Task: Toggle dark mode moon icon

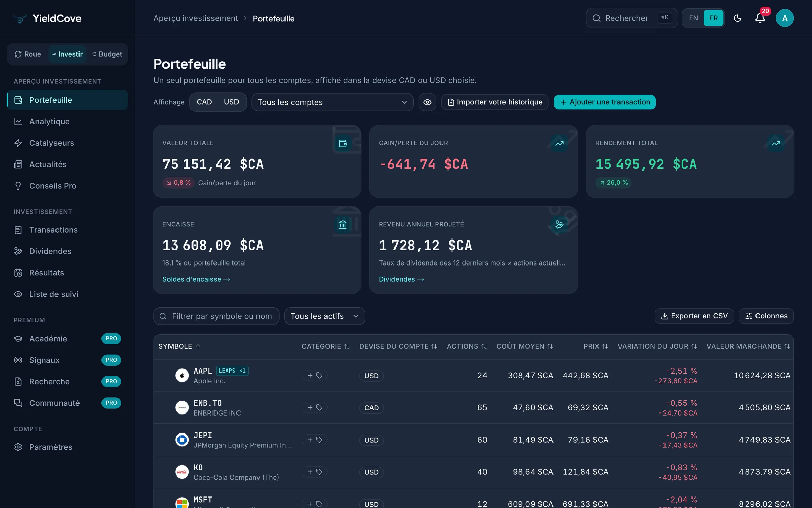Action: (x=738, y=18)
